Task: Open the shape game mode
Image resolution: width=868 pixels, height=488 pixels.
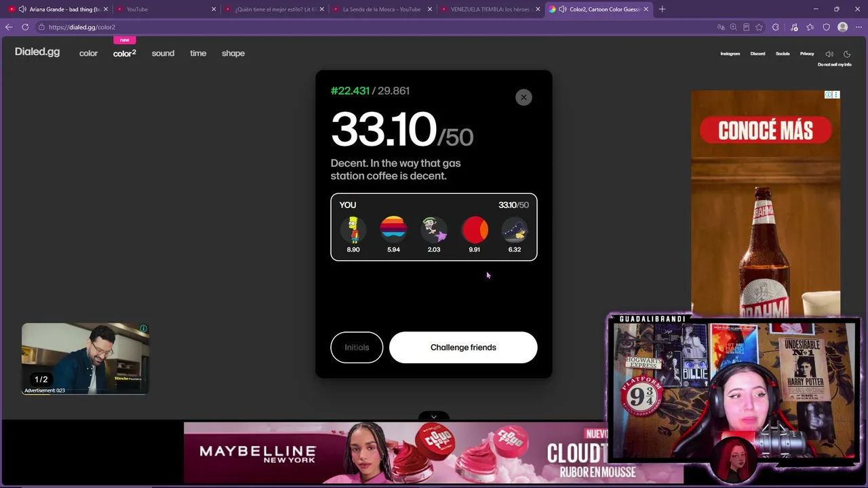Action: (233, 54)
